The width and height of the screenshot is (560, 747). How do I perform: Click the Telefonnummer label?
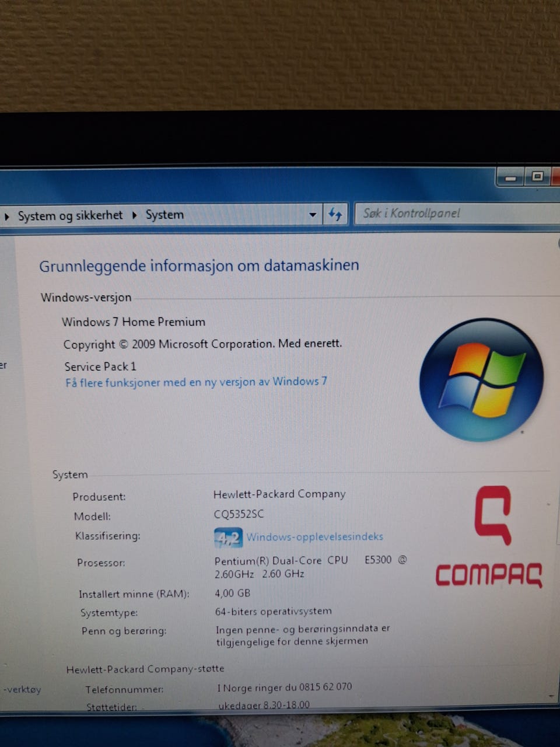pos(124,689)
